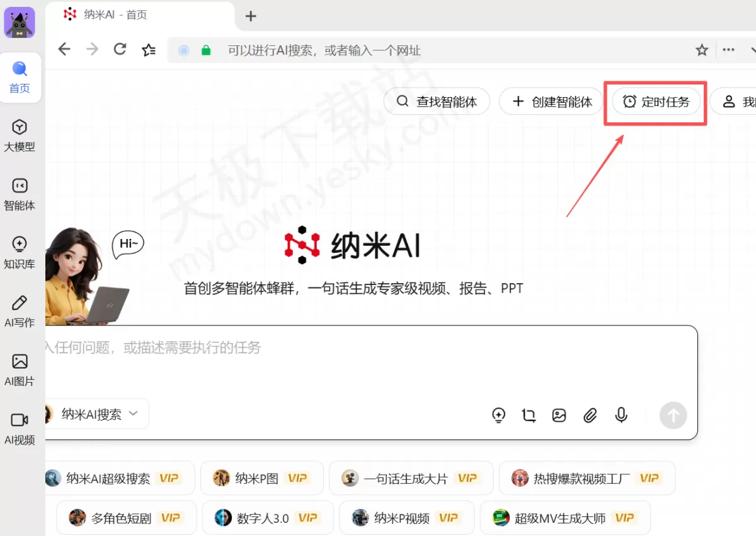
Task: Go forward with the browser forward arrow
Action: [93, 50]
